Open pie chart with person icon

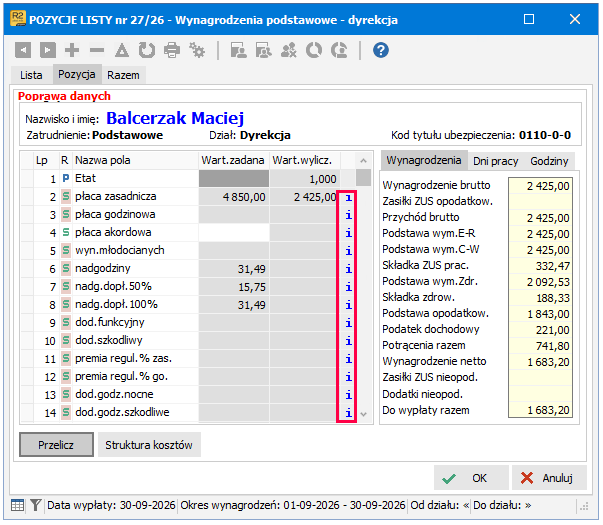coord(339,50)
